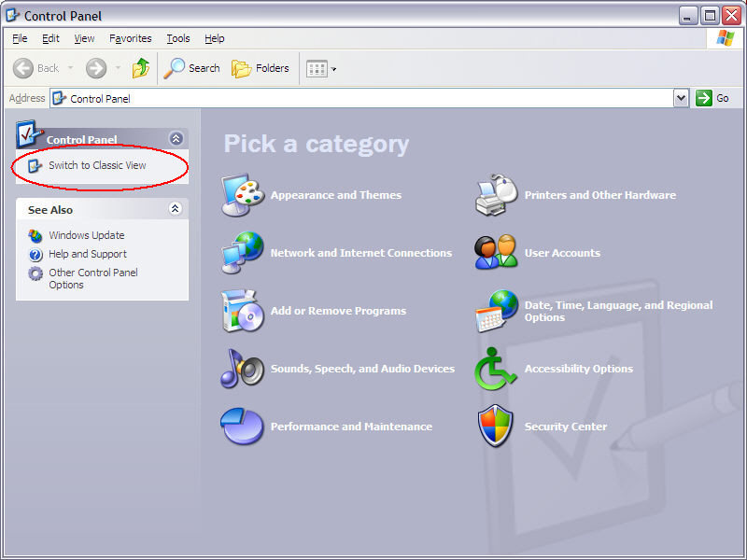Open the Back history dropdown arrow
Viewport: 747px width, 560px height.
pyautogui.click(x=71, y=68)
